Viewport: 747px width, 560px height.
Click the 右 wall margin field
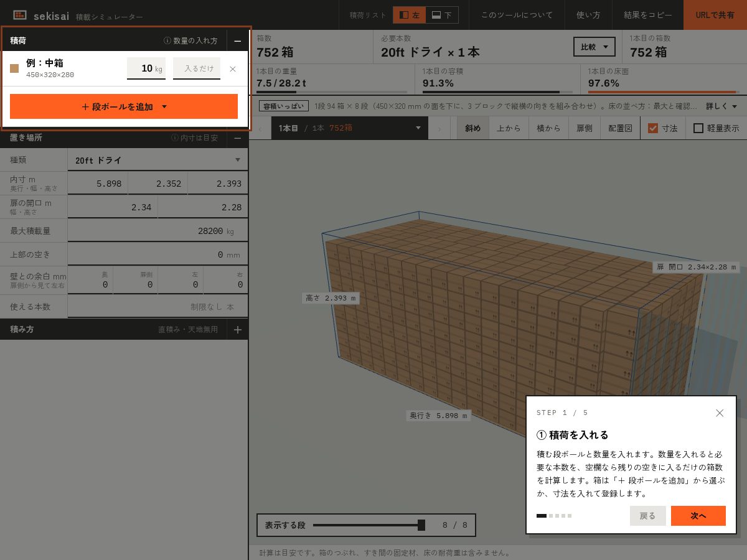pyautogui.click(x=225, y=280)
